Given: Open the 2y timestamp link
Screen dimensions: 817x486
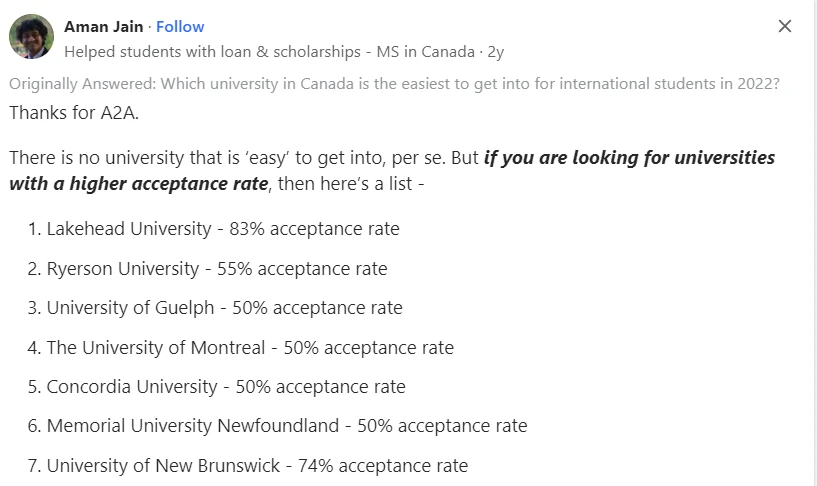Looking at the screenshot, I should pyautogui.click(x=496, y=52).
